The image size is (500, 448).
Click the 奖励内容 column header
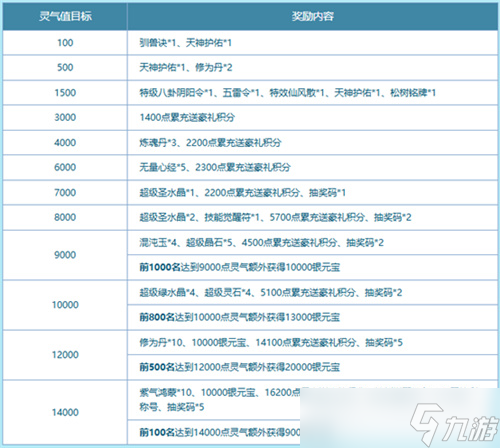coord(313,16)
